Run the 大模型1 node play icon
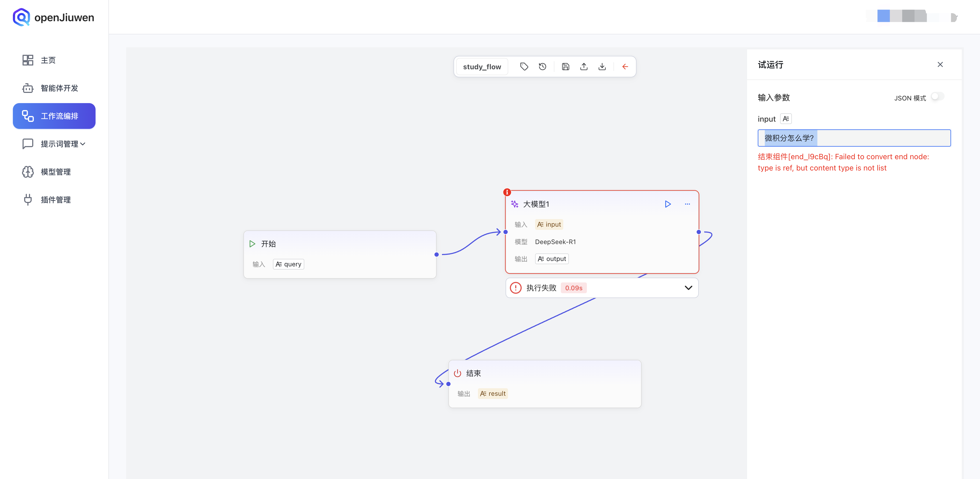The width and height of the screenshot is (980, 479). click(x=668, y=204)
